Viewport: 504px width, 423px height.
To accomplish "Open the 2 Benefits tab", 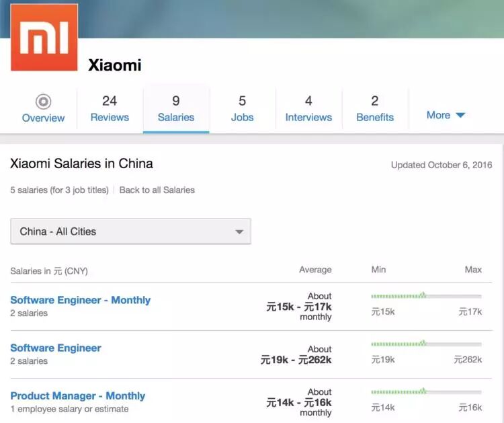I will (375, 109).
